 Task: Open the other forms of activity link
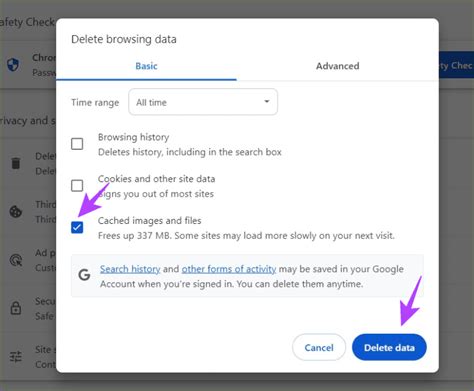[x=229, y=269]
